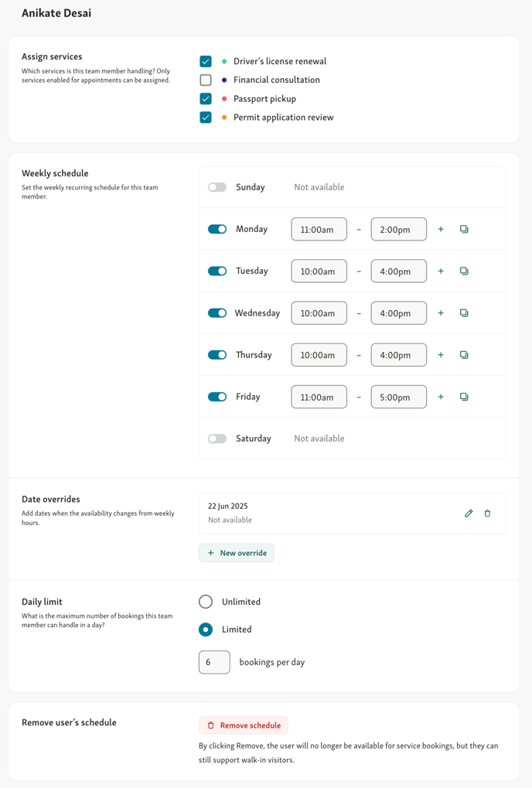
Task: Add another time slot to Wednesday
Action: (x=441, y=313)
